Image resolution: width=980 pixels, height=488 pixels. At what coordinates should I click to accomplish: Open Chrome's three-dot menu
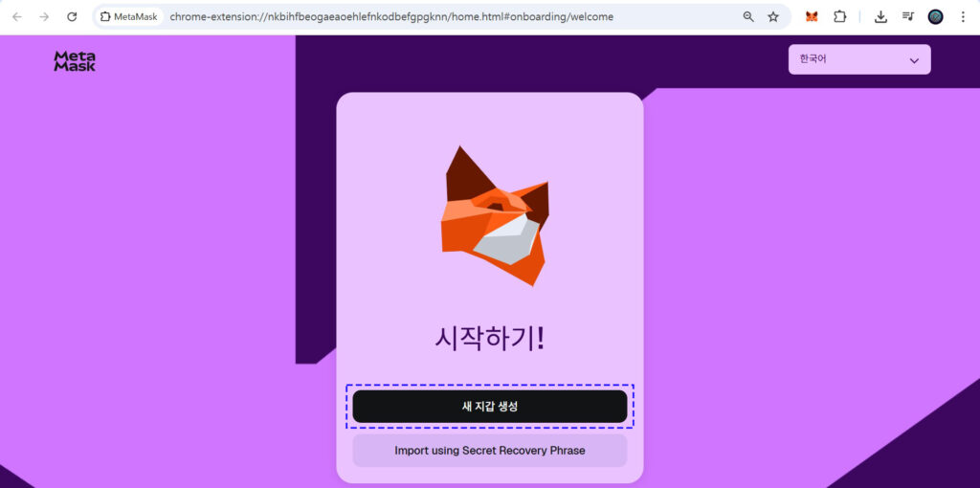(963, 16)
